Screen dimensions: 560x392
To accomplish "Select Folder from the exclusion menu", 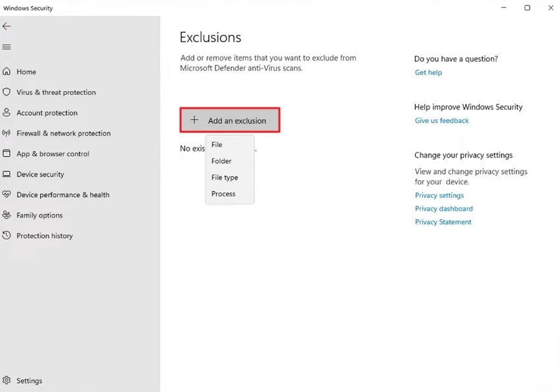I will click(221, 161).
